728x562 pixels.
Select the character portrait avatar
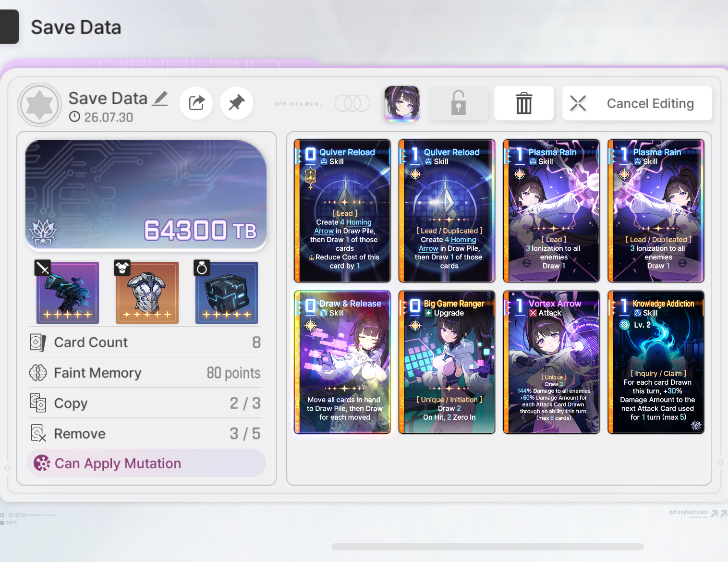pos(402,103)
